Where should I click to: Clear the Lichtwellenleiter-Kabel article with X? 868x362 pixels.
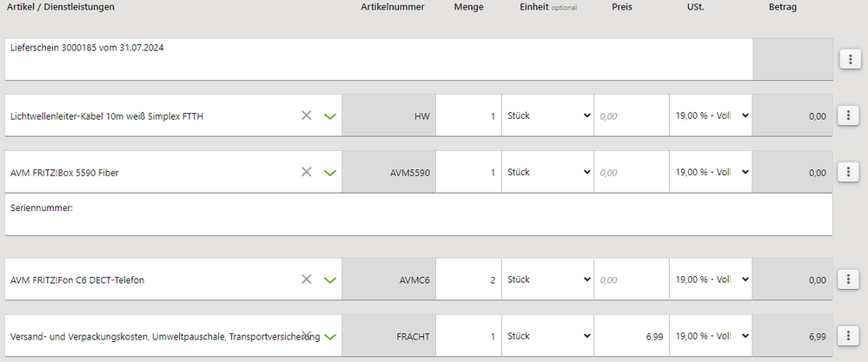[306, 115]
